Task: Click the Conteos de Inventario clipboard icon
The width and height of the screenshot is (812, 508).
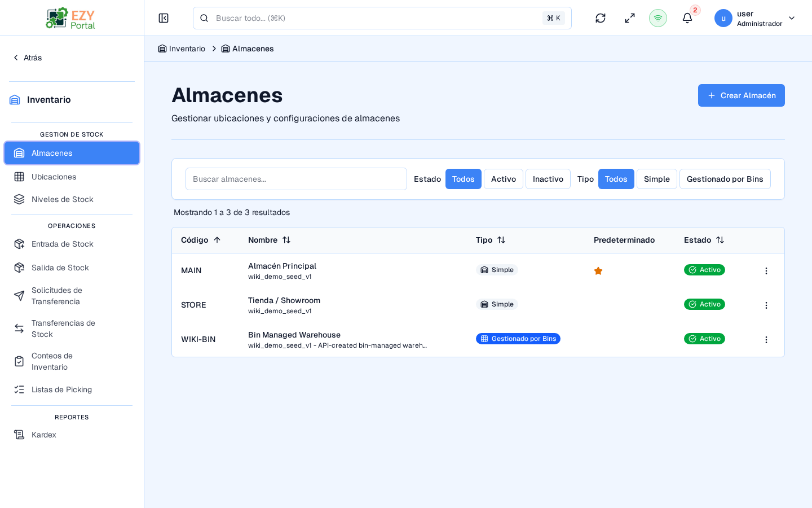Action: (19, 361)
